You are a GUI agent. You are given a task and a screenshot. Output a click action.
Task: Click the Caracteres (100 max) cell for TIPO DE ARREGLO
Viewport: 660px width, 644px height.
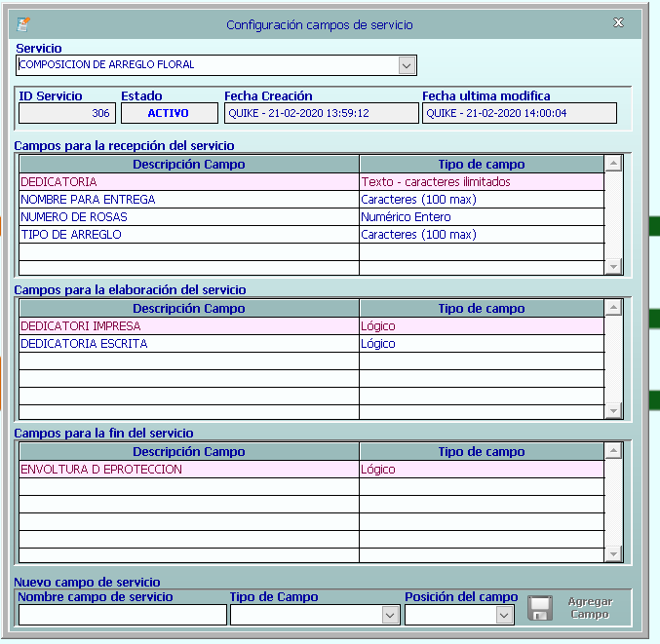point(482,234)
